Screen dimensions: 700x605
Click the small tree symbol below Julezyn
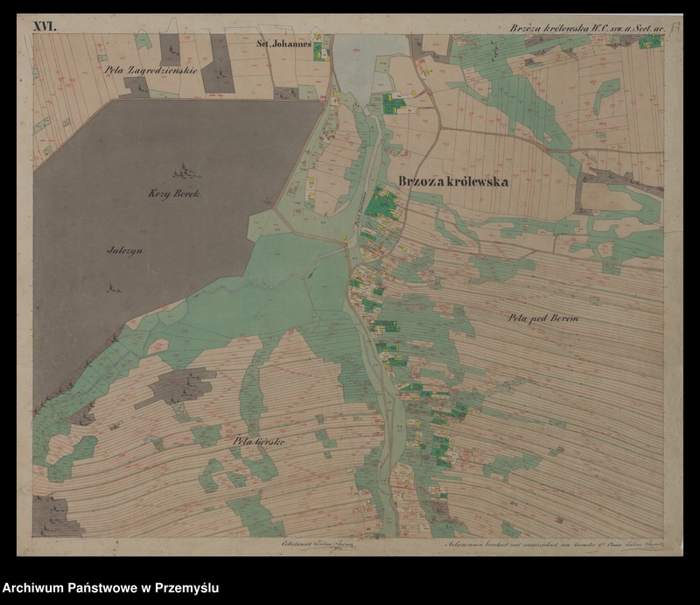112,285
